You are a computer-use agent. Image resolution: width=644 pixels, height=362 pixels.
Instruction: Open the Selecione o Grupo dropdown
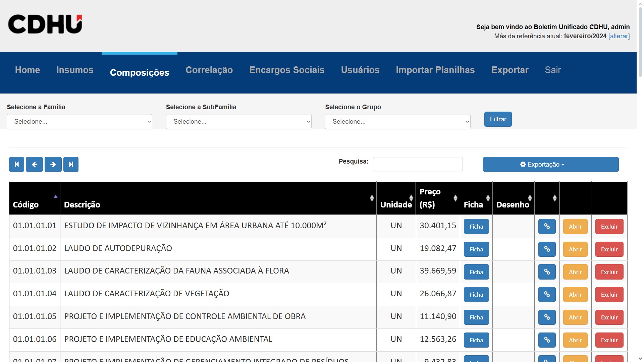(397, 122)
